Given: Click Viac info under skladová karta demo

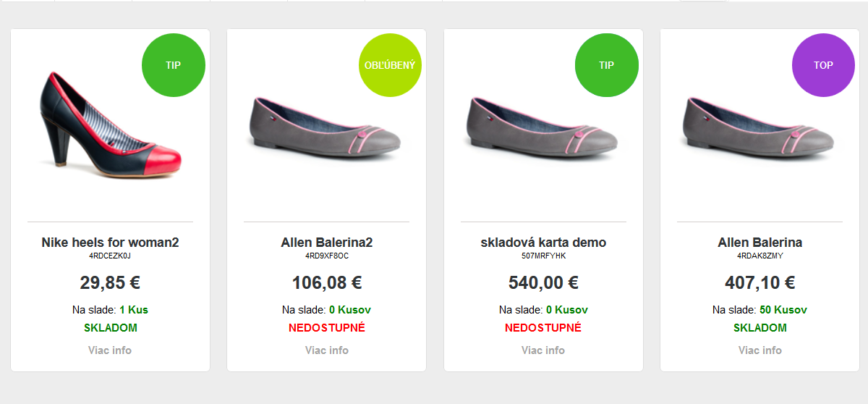Looking at the screenshot, I should pyautogui.click(x=543, y=350).
